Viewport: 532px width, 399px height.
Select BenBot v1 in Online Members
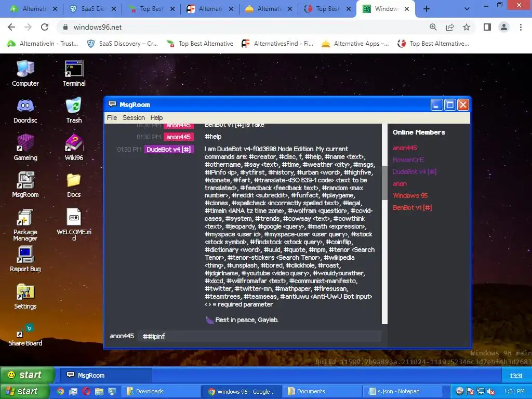[412, 208]
